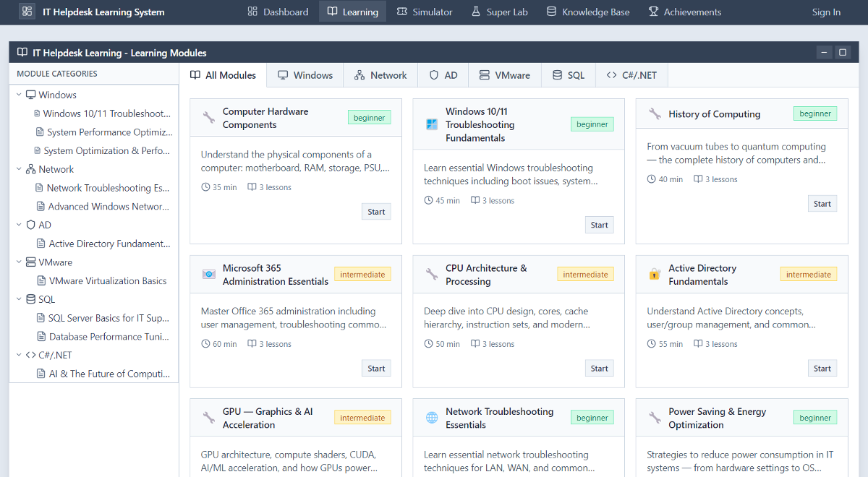Click the document icon beside Active Directory Fundamentals in tree
868x477 pixels.
tap(41, 244)
